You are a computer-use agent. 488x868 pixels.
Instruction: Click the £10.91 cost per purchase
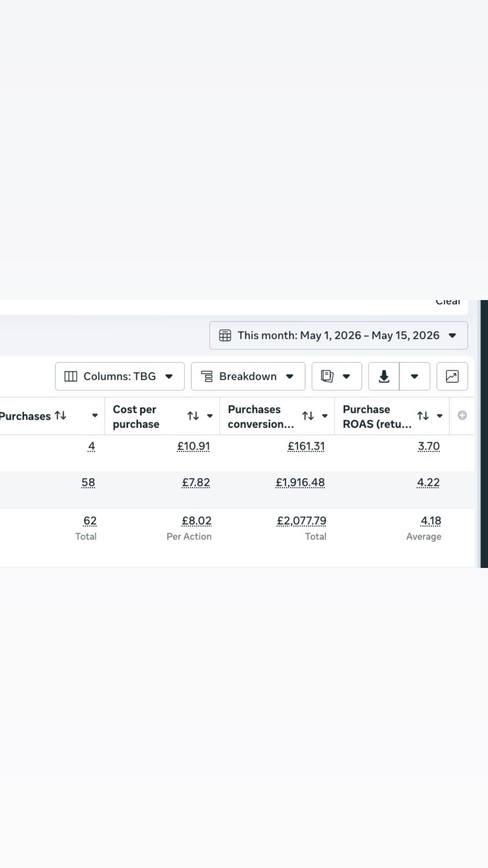tap(193, 446)
